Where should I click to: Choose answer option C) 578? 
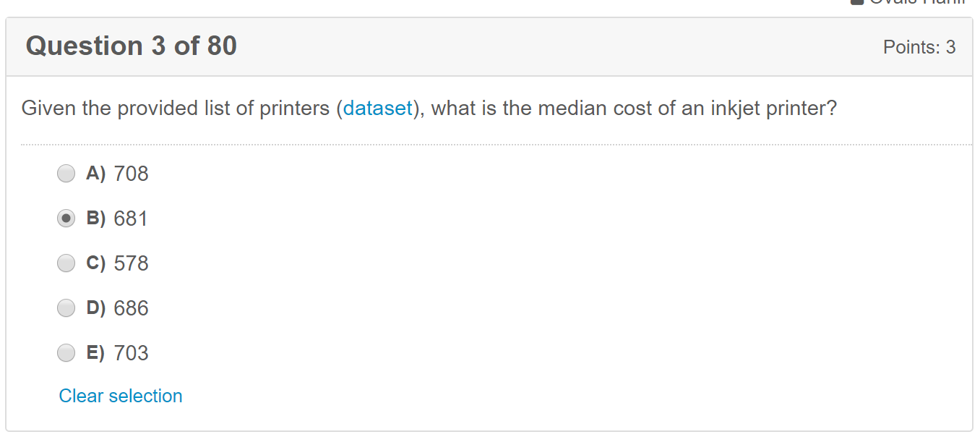click(x=66, y=263)
